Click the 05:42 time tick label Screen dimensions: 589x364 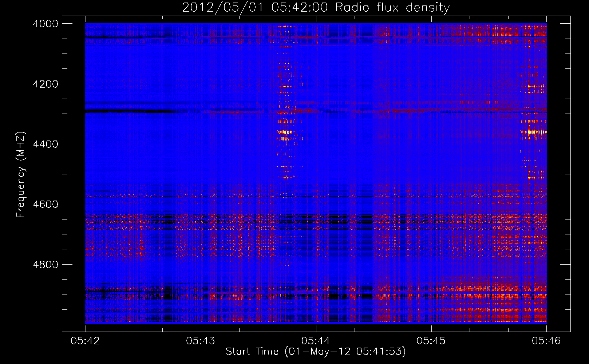pyautogui.click(x=85, y=341)
